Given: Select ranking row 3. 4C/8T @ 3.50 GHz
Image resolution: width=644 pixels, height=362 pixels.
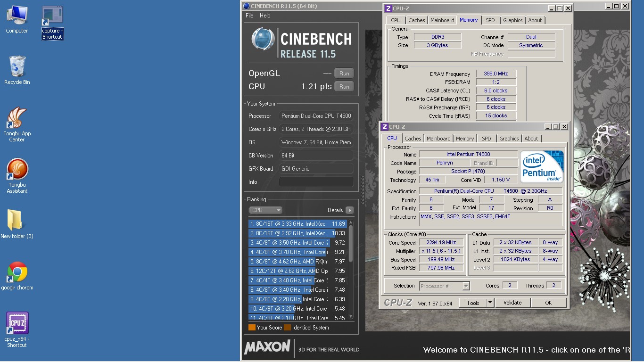Looking at the screenshot, I should (x=297, y=243).
